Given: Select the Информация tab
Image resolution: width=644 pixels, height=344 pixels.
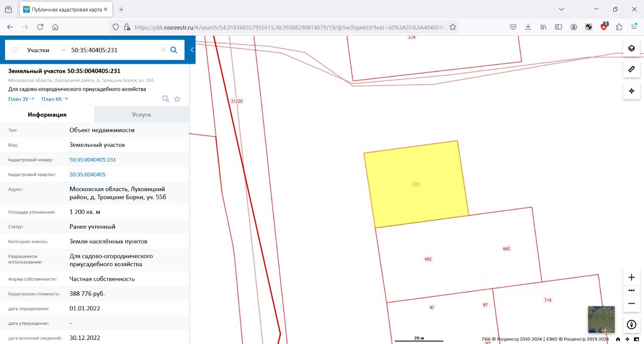Looking at the screenshot, I should (x=47, y=115).
